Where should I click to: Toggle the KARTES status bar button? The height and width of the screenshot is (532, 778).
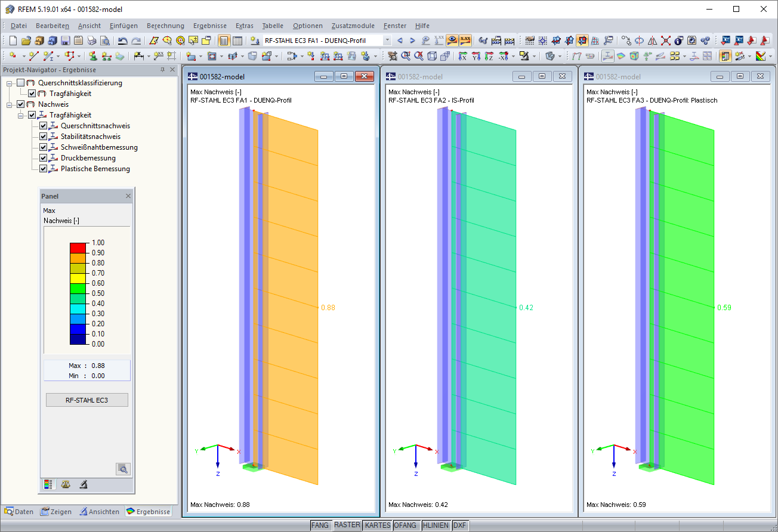[377, 525]
